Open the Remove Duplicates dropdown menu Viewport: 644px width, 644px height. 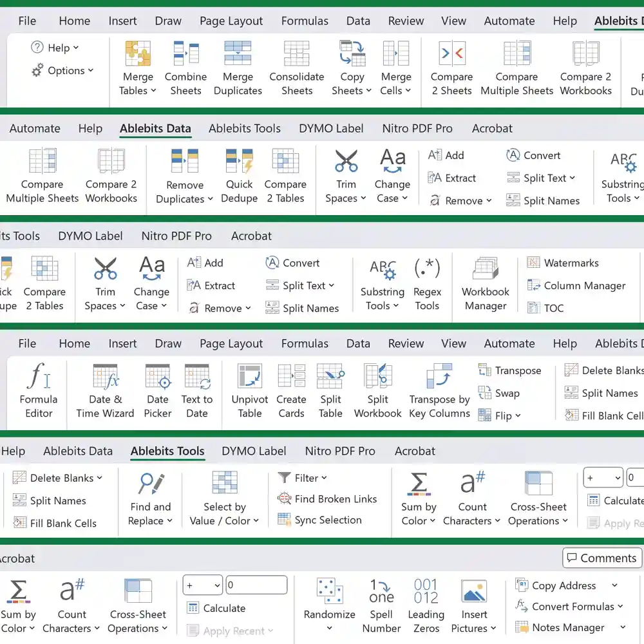(184, 199)
